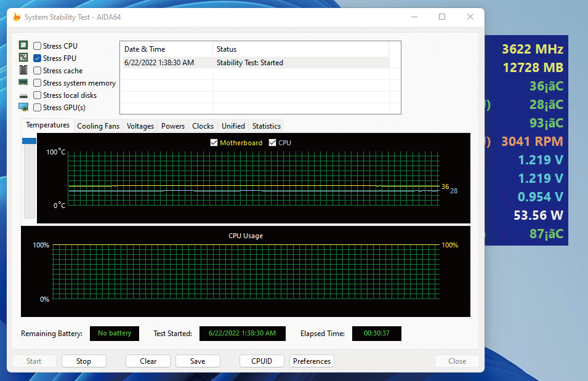This screenshot has width=588, height=381.
Task: Click the disabled Start button
Action: 34,361
